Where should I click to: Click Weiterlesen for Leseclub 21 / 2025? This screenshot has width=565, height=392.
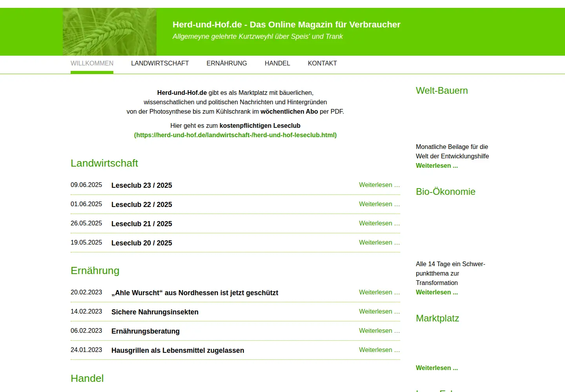click(x=379, y=223)
